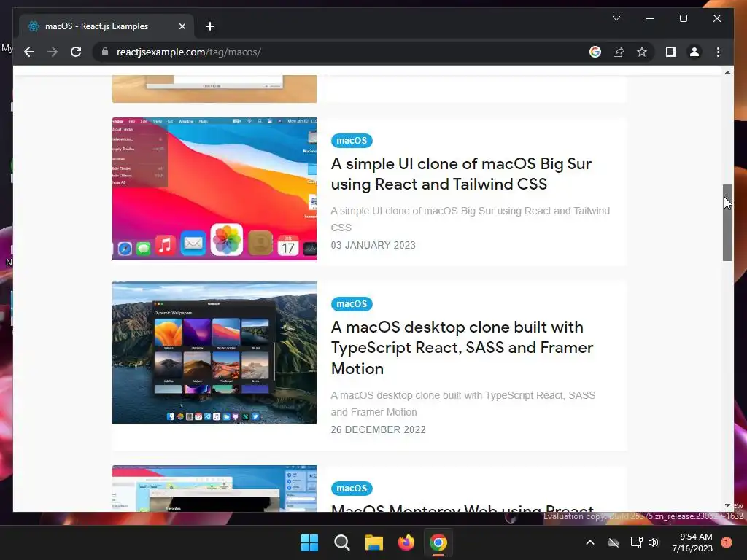Open the taskbar clock and date

692,542
